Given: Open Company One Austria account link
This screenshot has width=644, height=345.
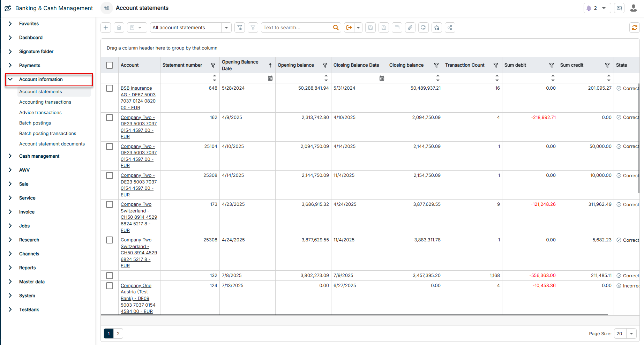Looking at the screenshot, I should coord(138,299).
